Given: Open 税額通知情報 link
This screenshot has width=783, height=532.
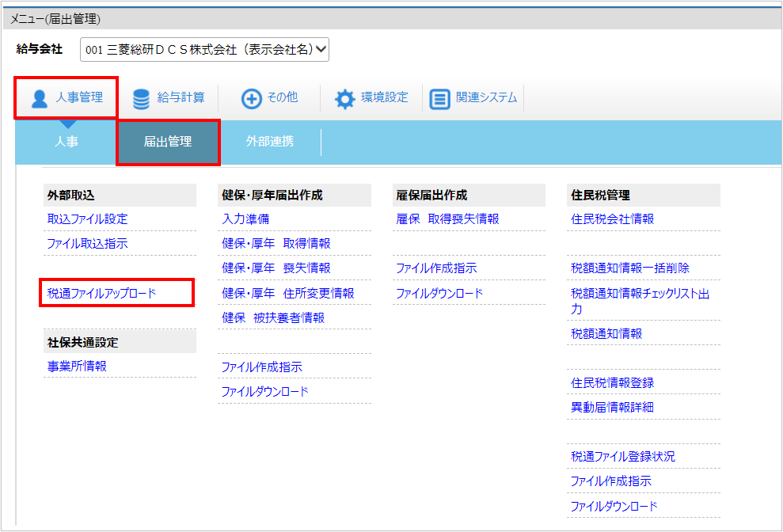Looking at the screenshot, I should [606, 333].
